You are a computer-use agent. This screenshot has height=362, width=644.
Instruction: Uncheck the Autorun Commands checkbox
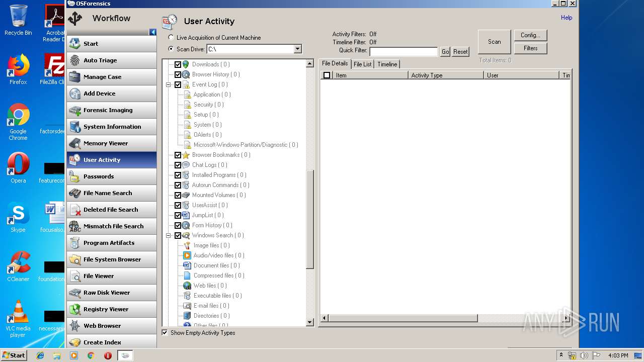pos(178,185)
